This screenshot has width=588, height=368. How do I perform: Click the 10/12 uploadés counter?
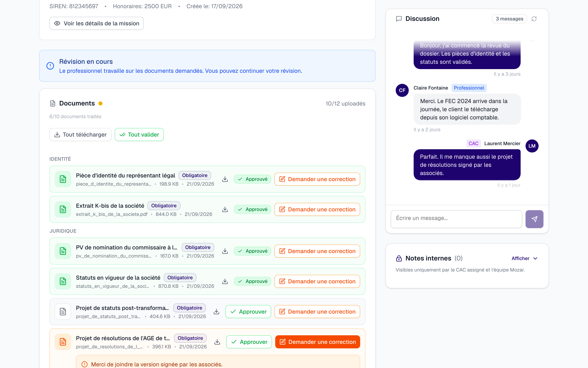[345, 103]
